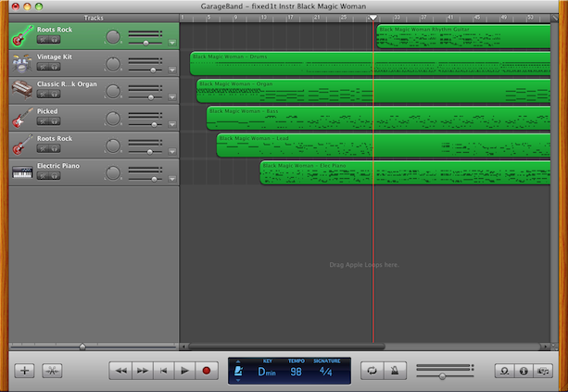Expand automation triangle on Classic Rock Organ track

click(x=172, y=97)
